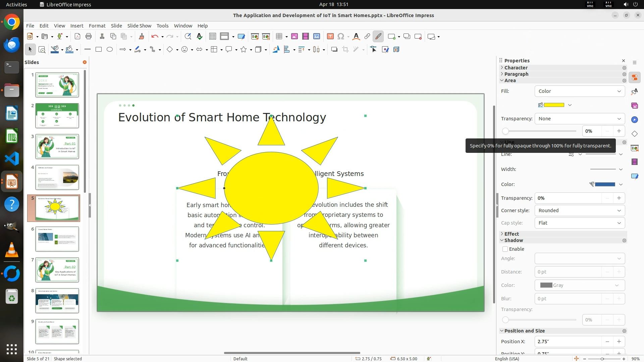Open the Slide Show menu
The height and width of the screenshot is (362, 644).
[139, 26]
